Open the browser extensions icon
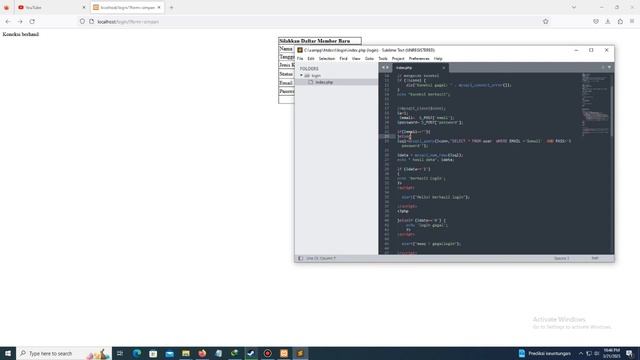This screenshot has width=640, height=360. point(620,21)
